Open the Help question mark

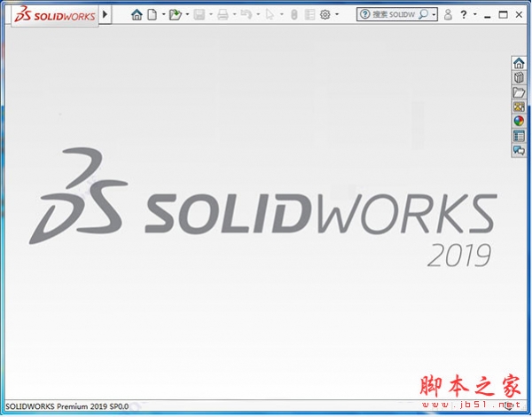click(x=464, y=14)
